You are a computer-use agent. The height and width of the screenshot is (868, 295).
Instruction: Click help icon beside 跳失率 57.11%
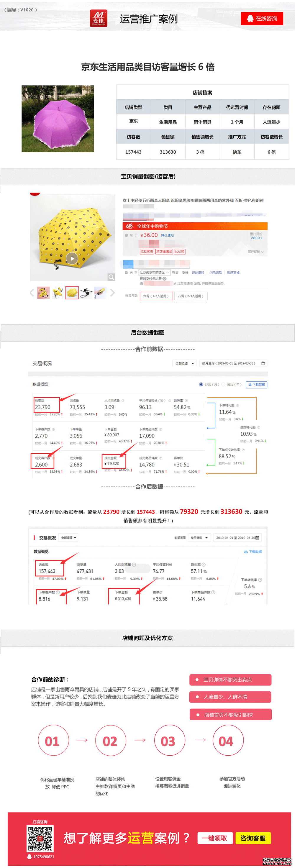204,565
